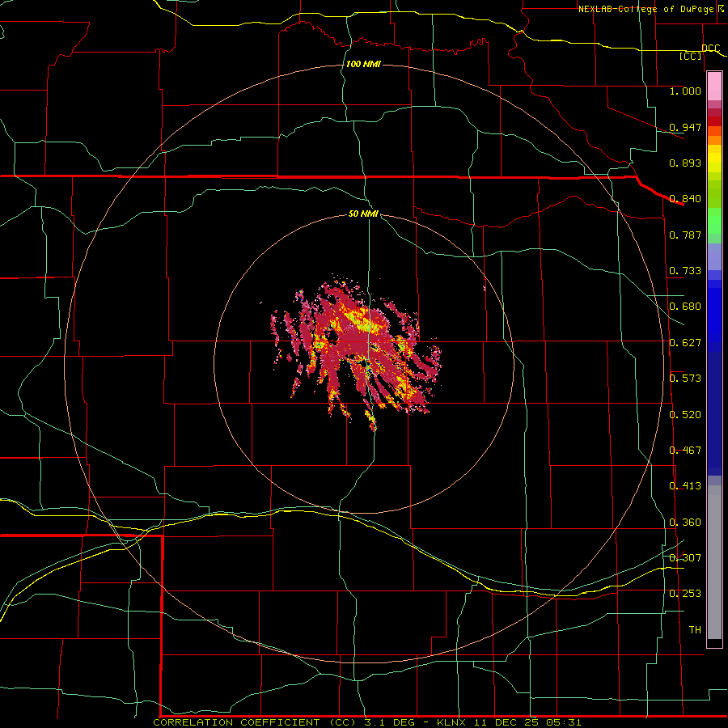Click the 0.947 scale value
The height and width of the screenshot is (728, 728).
coord(685,127)
